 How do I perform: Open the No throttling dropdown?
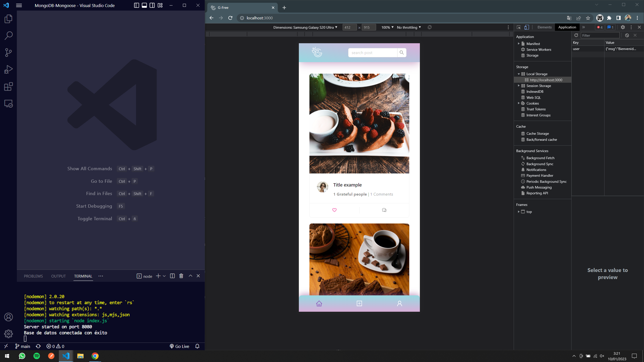tap(409, 27)
